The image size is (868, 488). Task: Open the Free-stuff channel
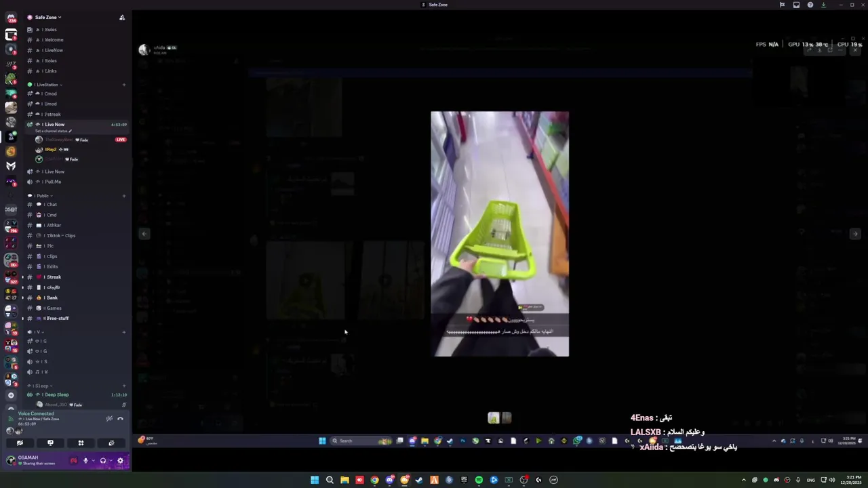pyautogui.click(x=77, y=318)
